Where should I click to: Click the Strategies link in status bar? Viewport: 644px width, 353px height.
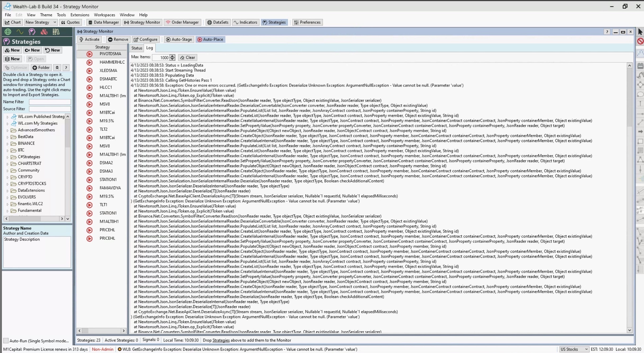coord(221,340)
